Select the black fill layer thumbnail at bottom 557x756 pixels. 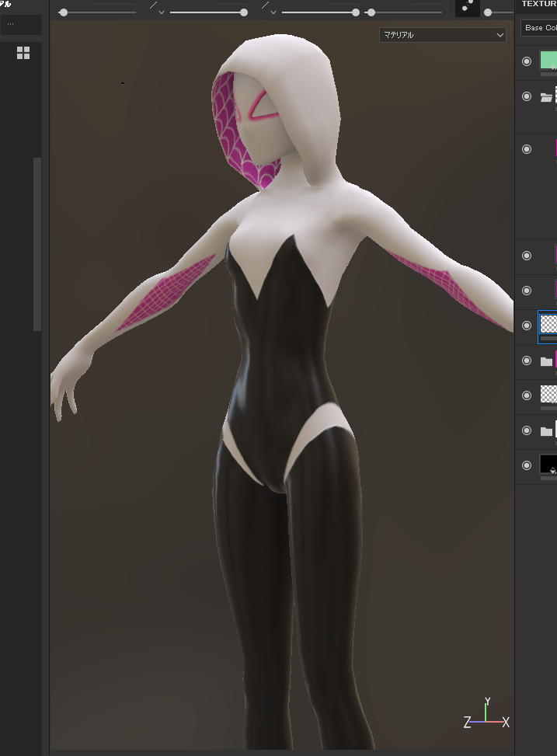(548, 465)
